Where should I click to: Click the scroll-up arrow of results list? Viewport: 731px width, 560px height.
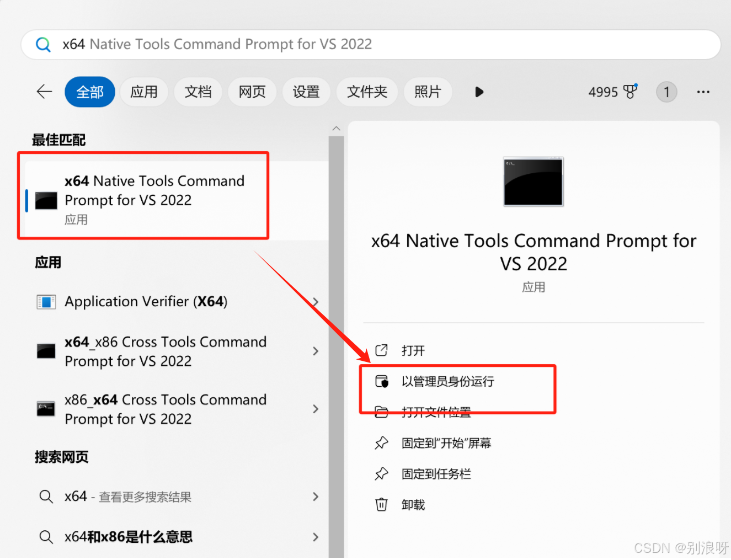(x=337, y=129)
